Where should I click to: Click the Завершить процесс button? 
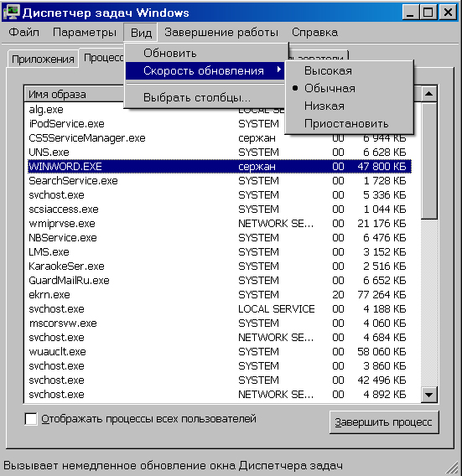point(384,422)
